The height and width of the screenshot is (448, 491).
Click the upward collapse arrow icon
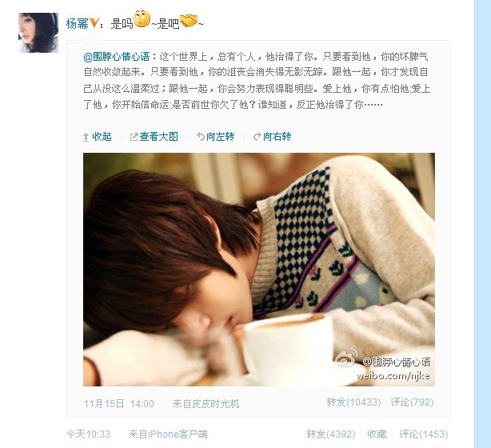(86, 138)
